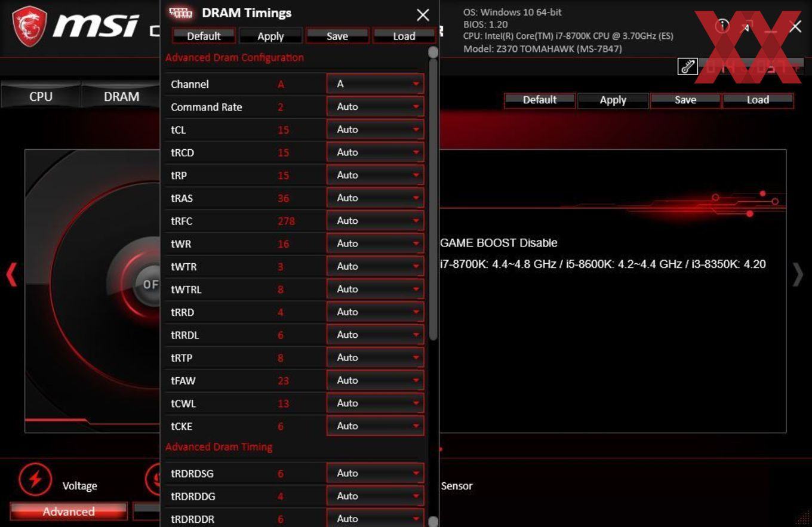This screenshot has height=527, width=812.
Task: Click the thermometer icon in main window
Action: (x=687, y=66)
